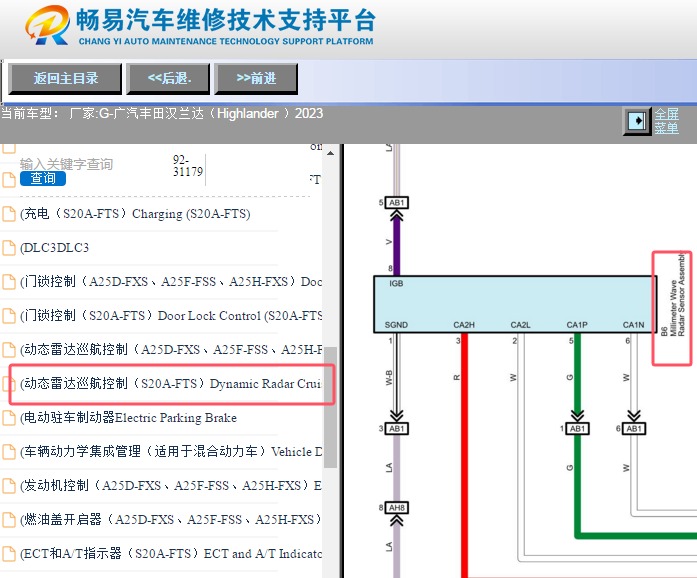Open ECT和A/T指示器 (S20A-FTS) item
The image size is (697, 578).
[171, 554]
